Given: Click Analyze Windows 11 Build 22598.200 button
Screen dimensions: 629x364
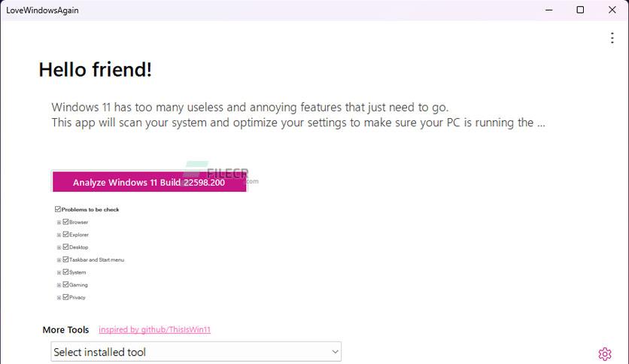Looking at the screenshot, I should 149,182.
